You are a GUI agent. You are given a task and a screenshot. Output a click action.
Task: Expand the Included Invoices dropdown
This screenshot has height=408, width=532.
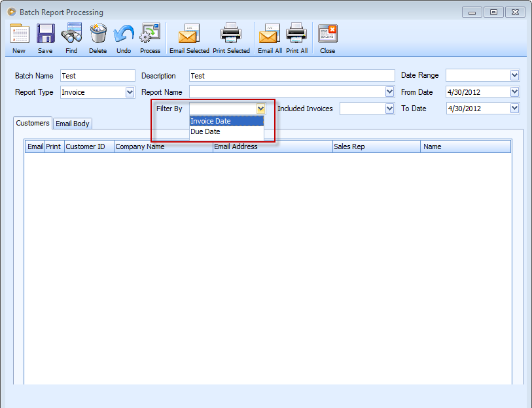390,109
